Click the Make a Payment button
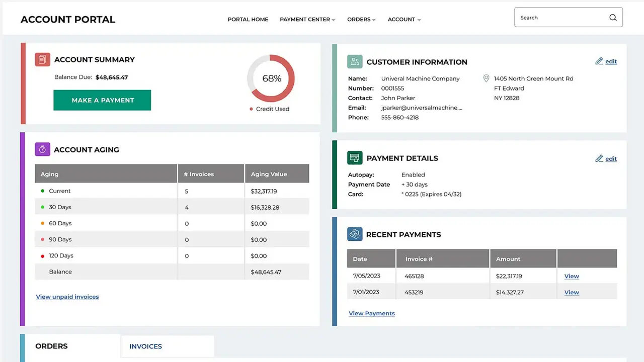Image resolution: width=644 pixels, height=362 pixels. (102, 100)
